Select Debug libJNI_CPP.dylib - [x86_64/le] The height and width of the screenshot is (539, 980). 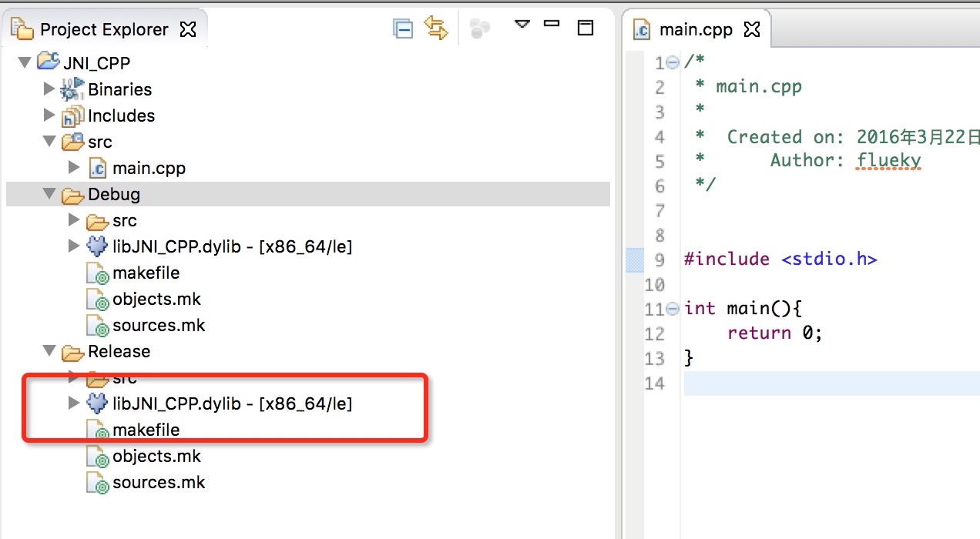coord(232,246)
